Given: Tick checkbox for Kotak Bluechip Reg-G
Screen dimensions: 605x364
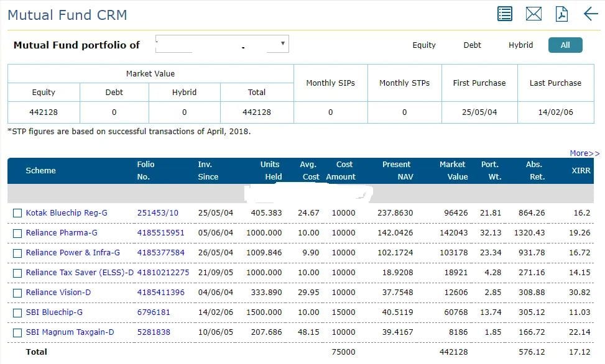Looking at the screenshot, I should click(x=17, y=213).
